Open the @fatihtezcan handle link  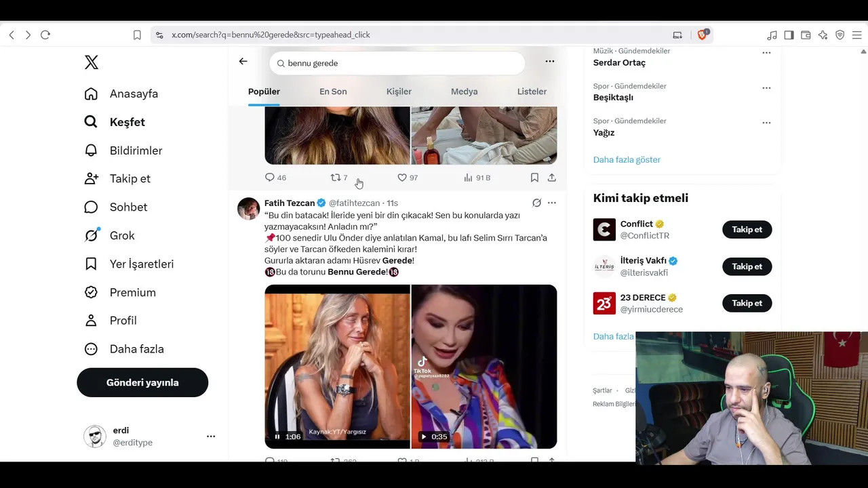354,203
